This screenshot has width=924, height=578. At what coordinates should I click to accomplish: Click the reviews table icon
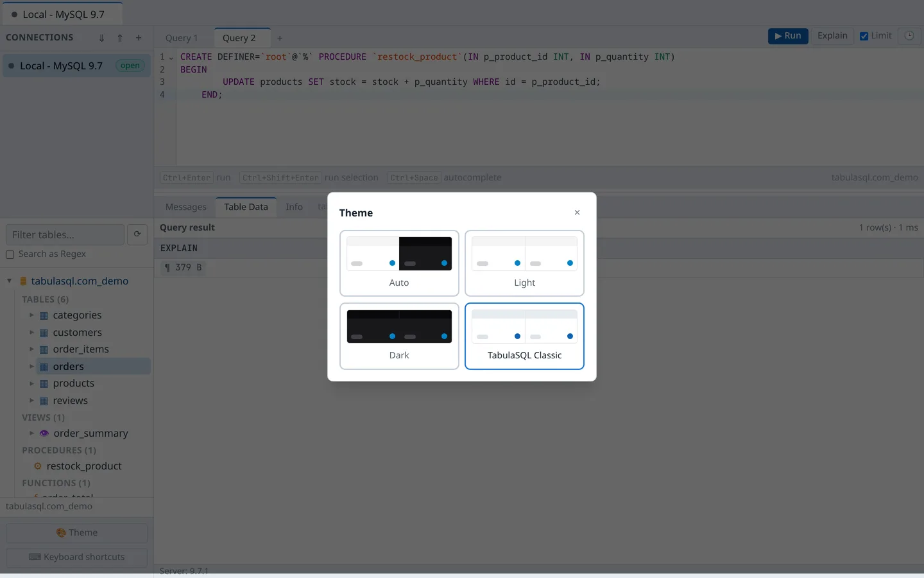pos(44,401)
